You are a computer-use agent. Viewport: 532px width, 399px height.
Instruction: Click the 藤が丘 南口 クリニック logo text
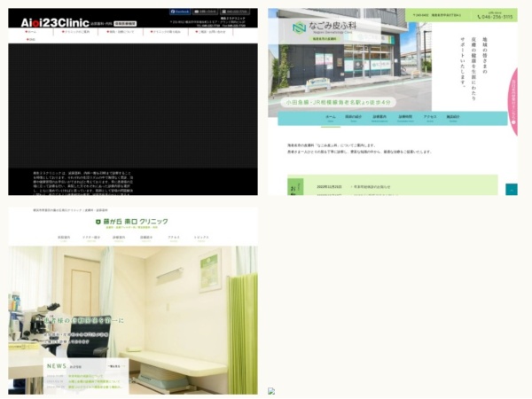136,222
